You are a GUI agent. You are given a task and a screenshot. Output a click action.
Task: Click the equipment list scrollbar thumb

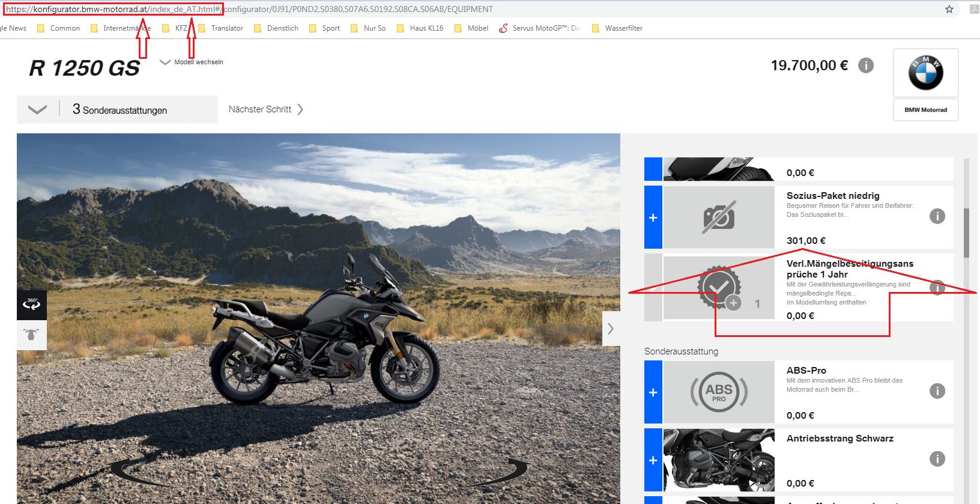[966, 233]
